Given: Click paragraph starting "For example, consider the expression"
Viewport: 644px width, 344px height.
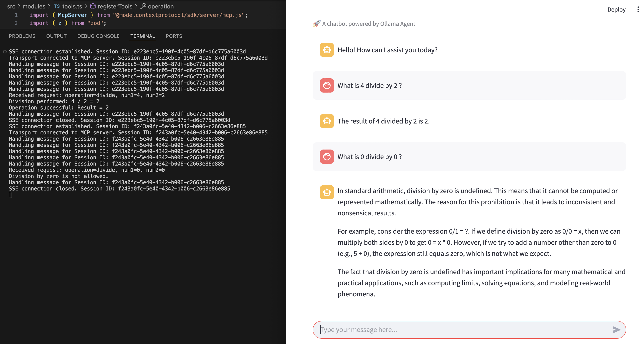Looking at the screenshot, I should pyautogui.click(x=479, y=242).
